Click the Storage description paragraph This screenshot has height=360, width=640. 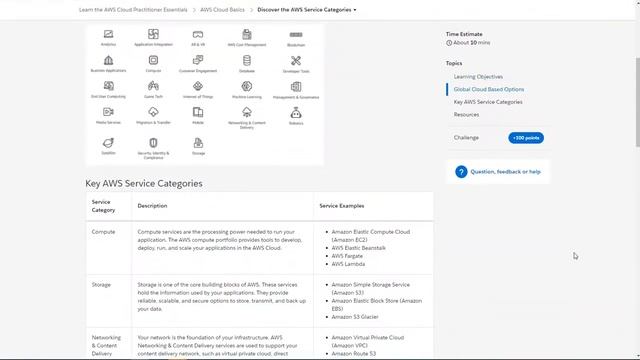tap(222, 297)
